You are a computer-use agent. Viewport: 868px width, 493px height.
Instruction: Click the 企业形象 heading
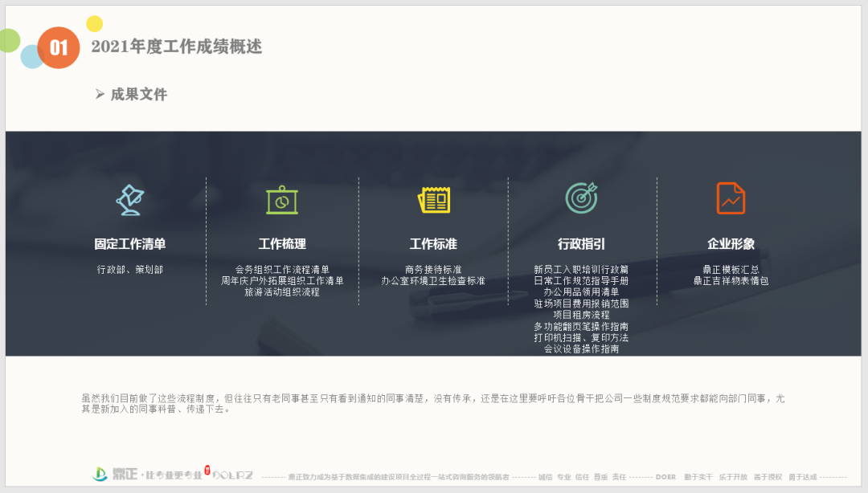coord(731,244)
